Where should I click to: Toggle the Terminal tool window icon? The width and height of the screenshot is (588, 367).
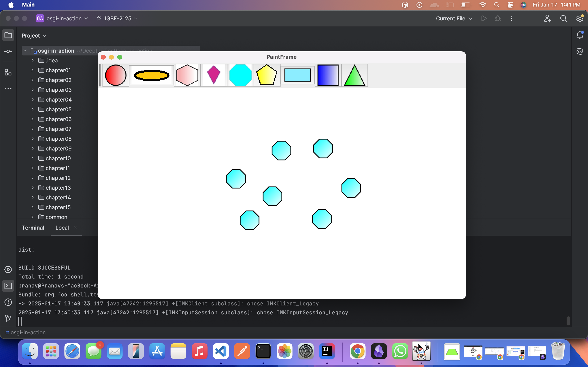[x=8, y=286]
